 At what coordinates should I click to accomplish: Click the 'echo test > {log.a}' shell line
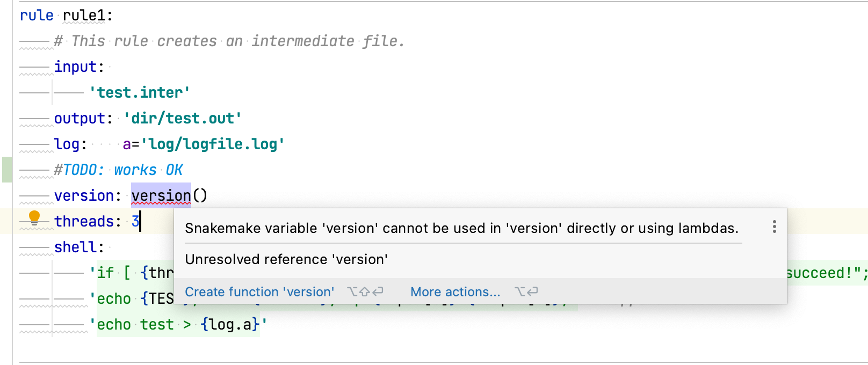click(177, 324)
